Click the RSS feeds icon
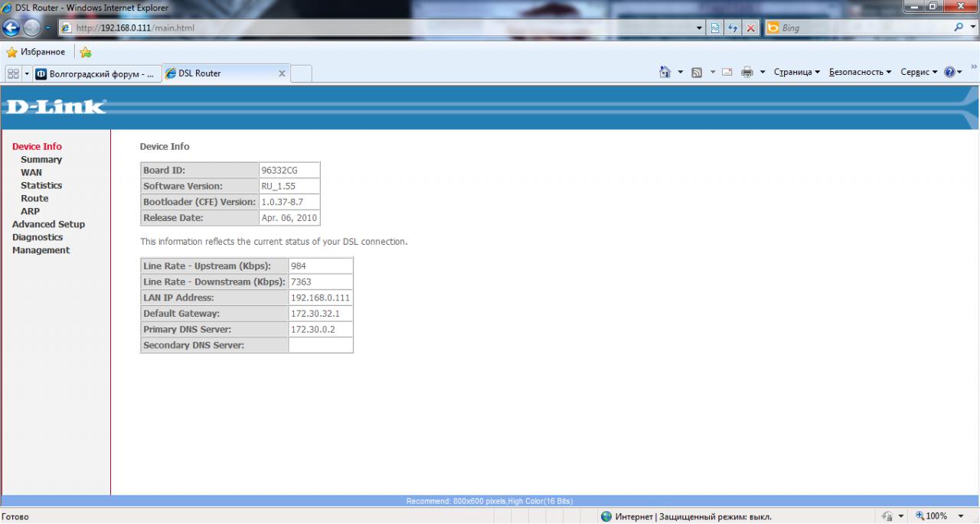Image resolution: width=980 pixels, height=524 pixels. [697, 72]
